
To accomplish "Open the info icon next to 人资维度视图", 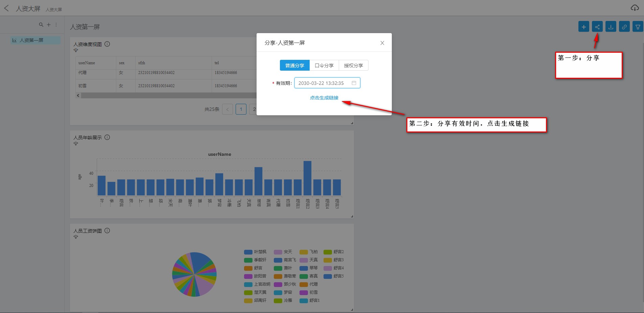I will [x=107, y=44].
